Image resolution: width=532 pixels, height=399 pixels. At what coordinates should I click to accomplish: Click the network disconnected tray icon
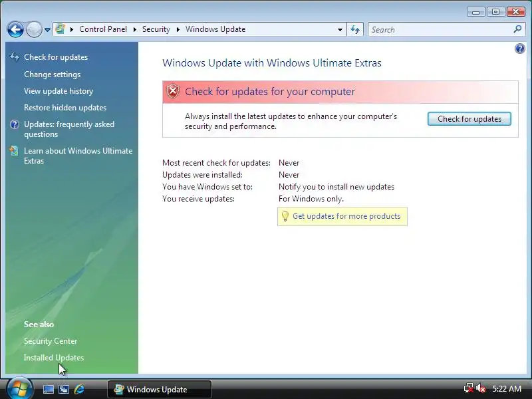pyautogui.click(x=469, y=388)
